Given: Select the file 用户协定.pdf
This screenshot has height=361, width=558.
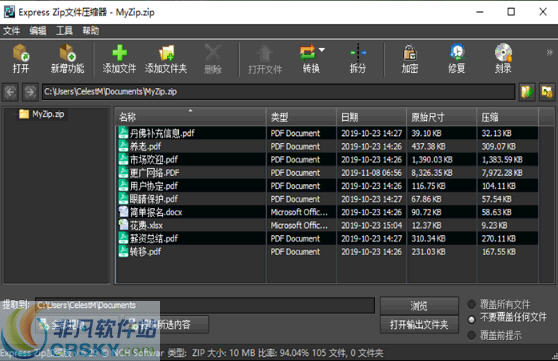Looking at the screenshot, I should click(x=154, y=186).
